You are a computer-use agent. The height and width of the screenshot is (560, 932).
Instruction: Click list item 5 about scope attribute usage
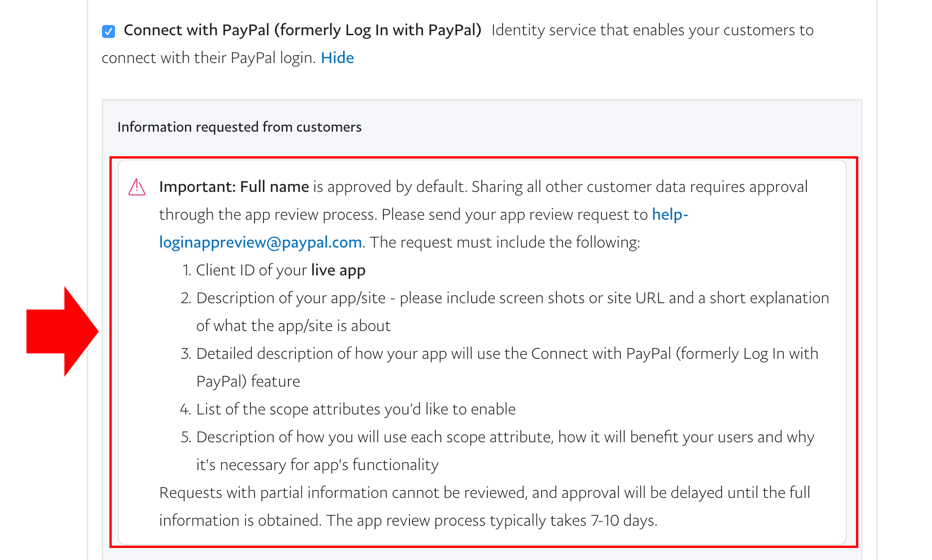498,451
